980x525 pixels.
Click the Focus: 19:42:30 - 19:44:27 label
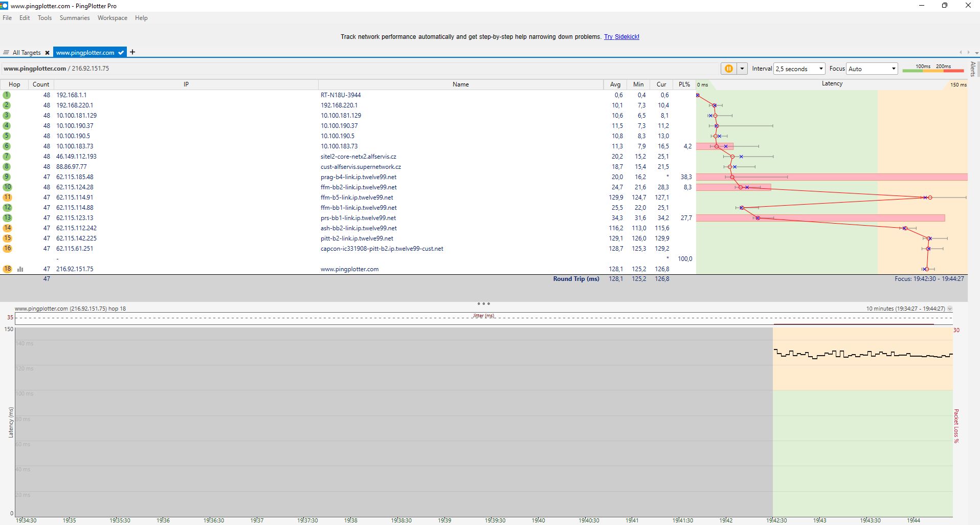[x=929, y=279]
